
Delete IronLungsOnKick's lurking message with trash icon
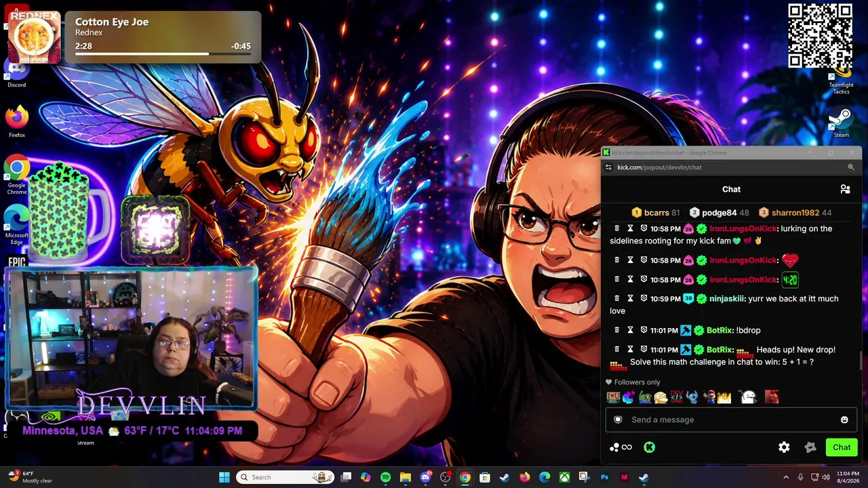pos(616,228)
